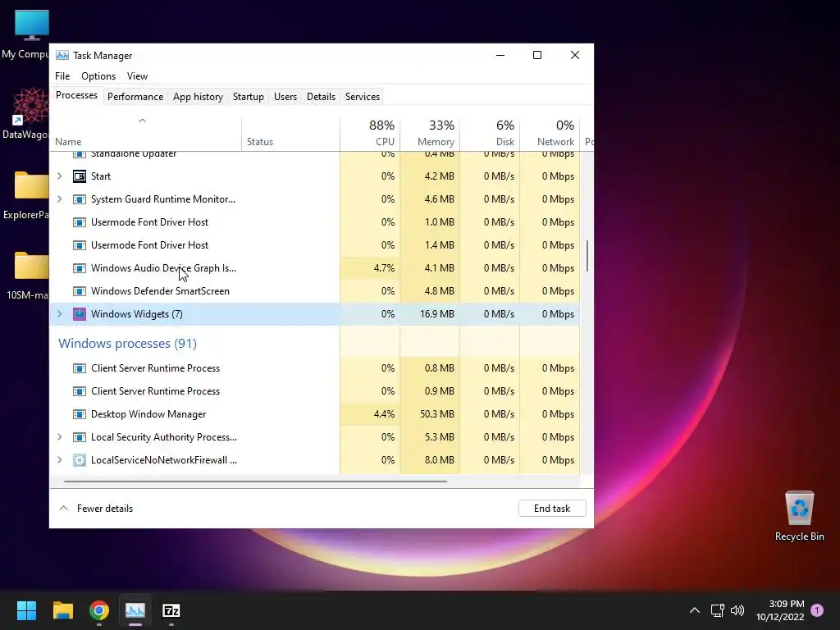Sort processes by Memory column
The image size is (840, 630).
430,134
